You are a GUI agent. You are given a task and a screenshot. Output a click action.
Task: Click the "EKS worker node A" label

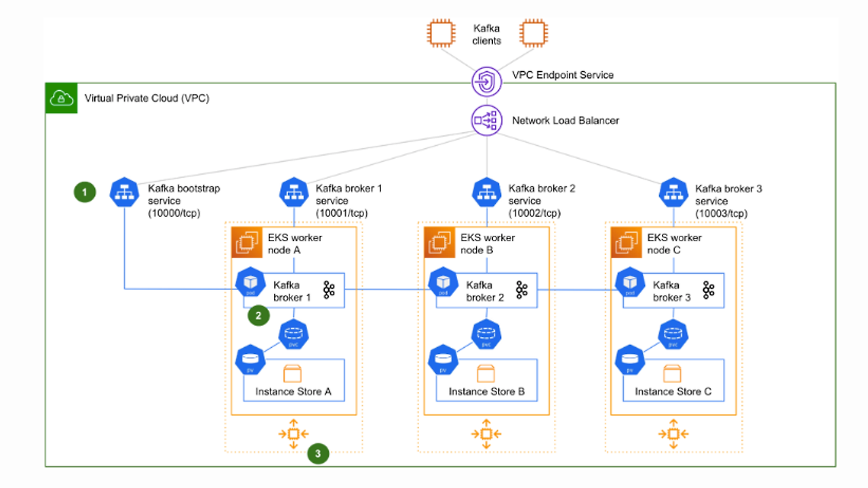(x=295, y=244)
